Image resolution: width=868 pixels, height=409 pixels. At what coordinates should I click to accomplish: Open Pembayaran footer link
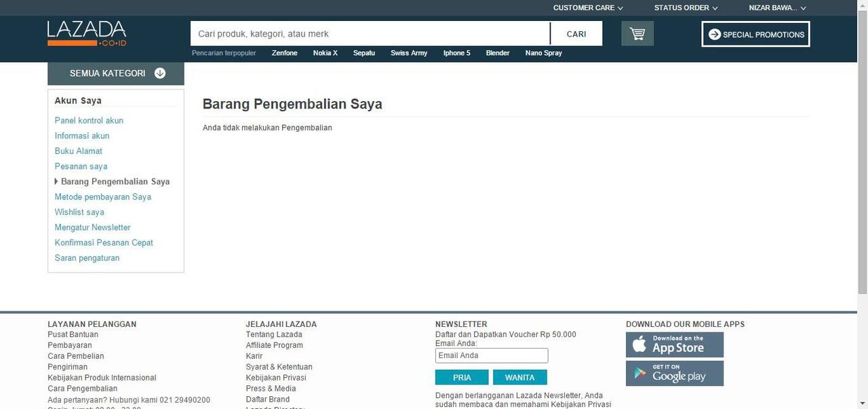tap(70, 345)
